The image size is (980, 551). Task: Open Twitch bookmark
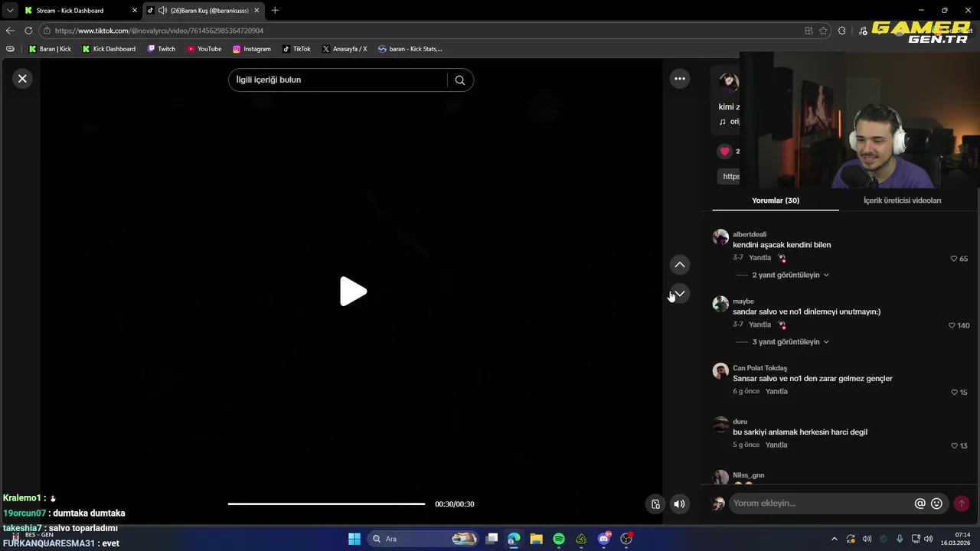[162, 49]
